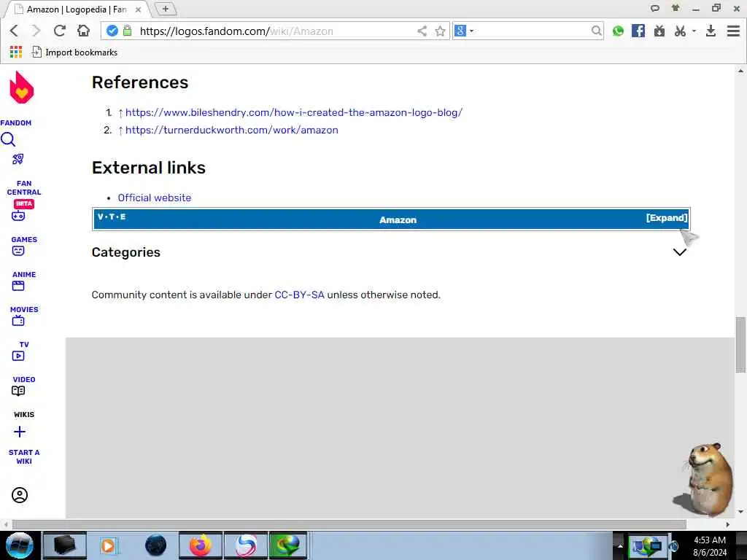Open the Windows Start orb
Image resolution: width=747 pixels, height=560 pixels.
(x=20, y=545)
